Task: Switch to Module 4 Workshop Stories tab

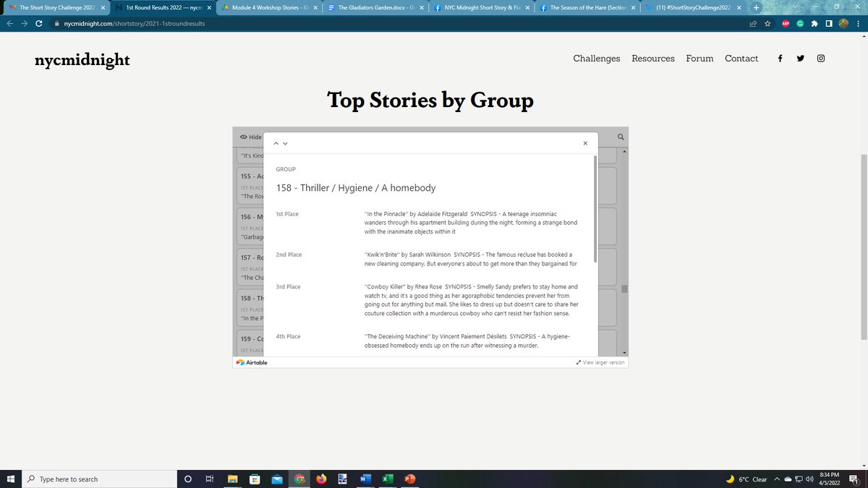Action: pyautogui.click(x=268, y=7)
